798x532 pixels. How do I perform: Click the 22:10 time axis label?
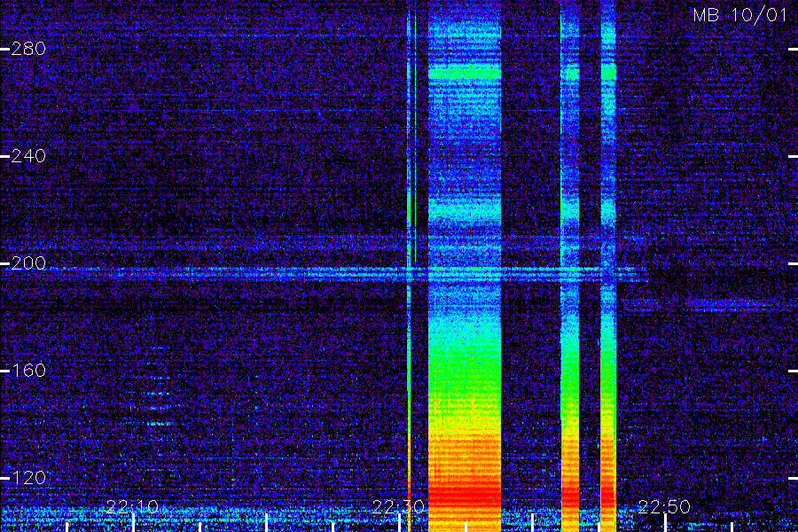[132, 506]
